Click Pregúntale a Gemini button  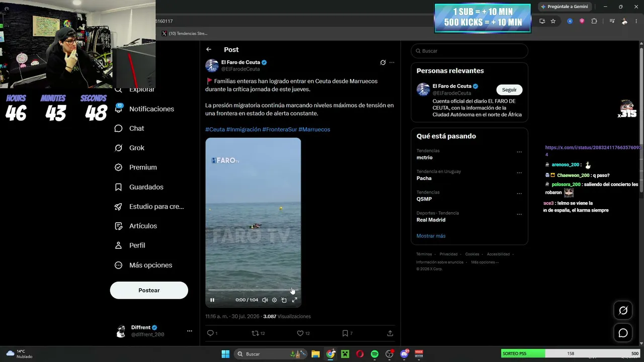pyautogui.click(x=565, y=7)
